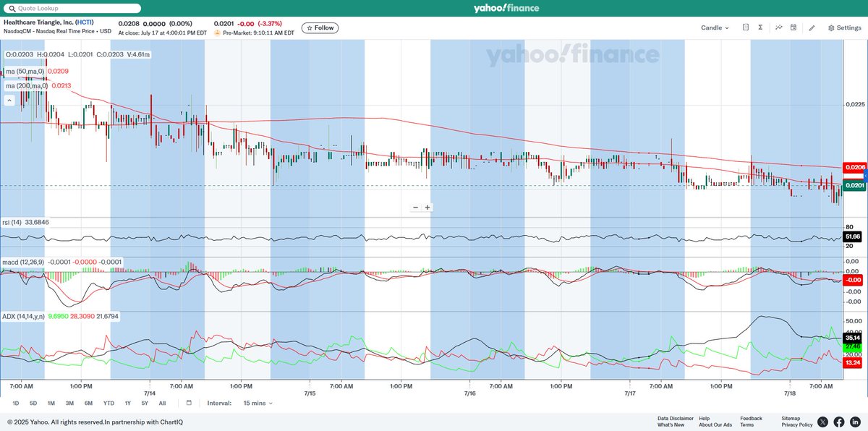Click the Yahoo Finance logo
This screenshot has height=431, width=868.
coord(506,8)
